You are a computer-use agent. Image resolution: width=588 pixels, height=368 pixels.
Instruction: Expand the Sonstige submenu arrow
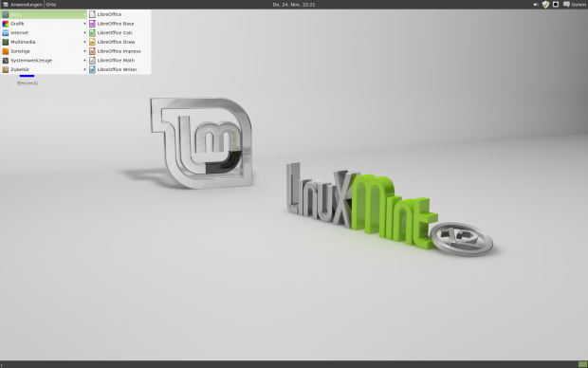pyautogui.click(x=84, y=51)
